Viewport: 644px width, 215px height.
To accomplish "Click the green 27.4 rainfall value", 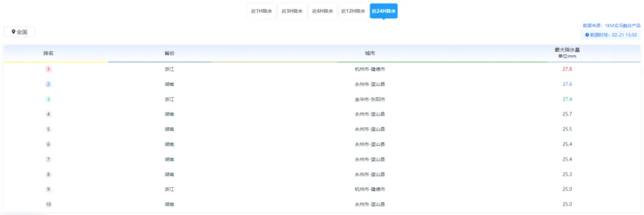I will tap(567, 99).
